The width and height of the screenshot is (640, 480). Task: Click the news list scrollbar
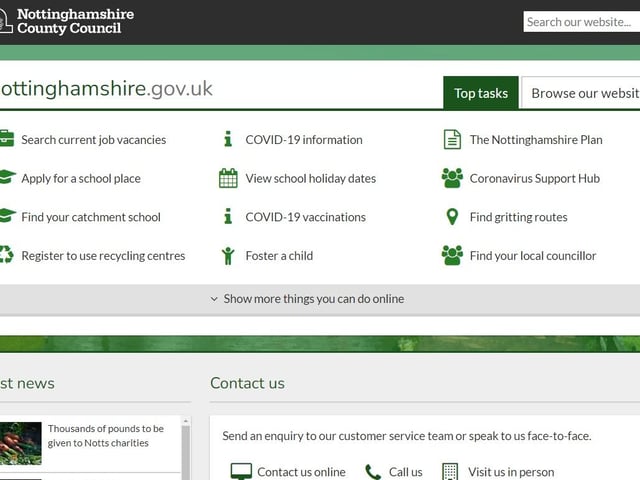[x=186, y=452]
